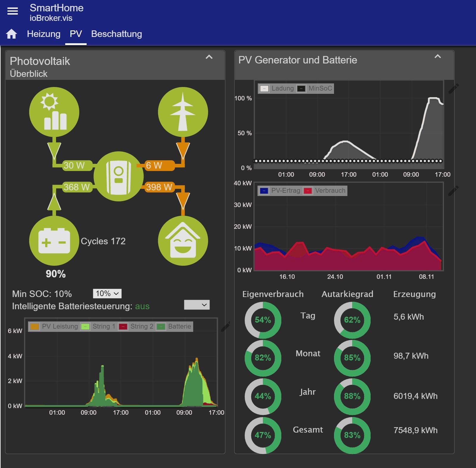Collapse the Photovoltaik Überblick card
The width and height of the screenshot is (476, 468).
pyautogui.click(x=209, y=57)
